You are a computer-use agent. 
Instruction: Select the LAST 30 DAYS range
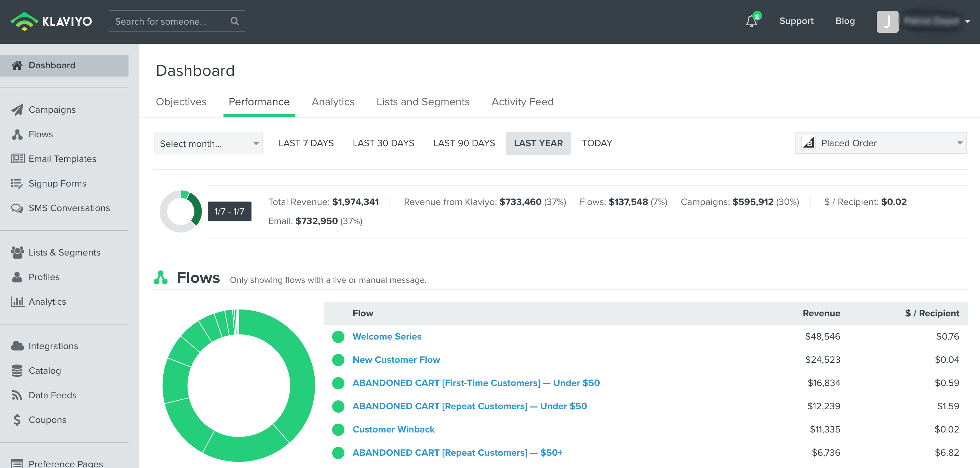pyautogui.click(x=383, y=143)
